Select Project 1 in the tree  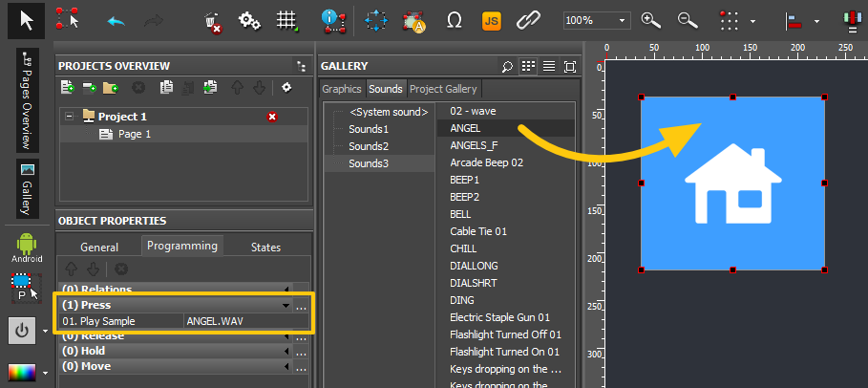pyautogui.click(x=122, y=117)
